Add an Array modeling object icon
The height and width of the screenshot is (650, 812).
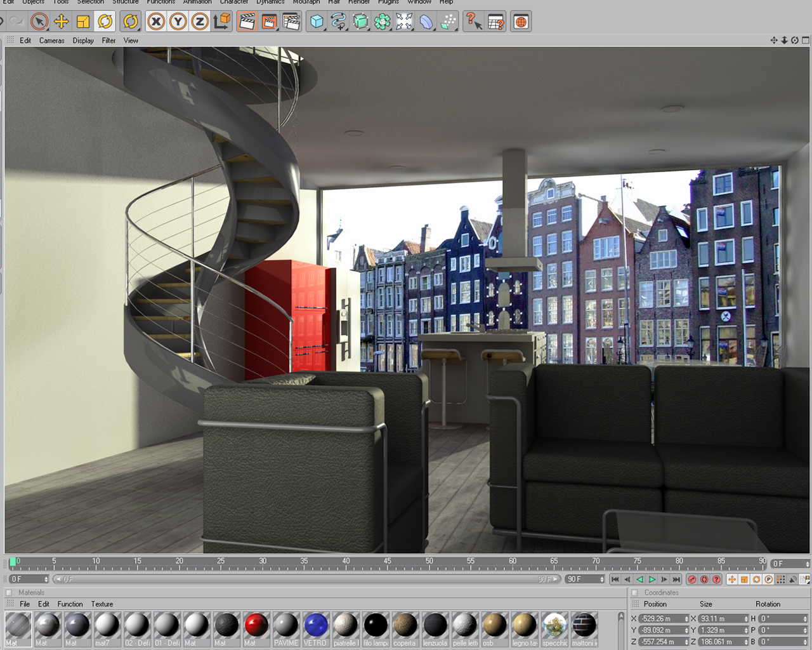[382, 22]
